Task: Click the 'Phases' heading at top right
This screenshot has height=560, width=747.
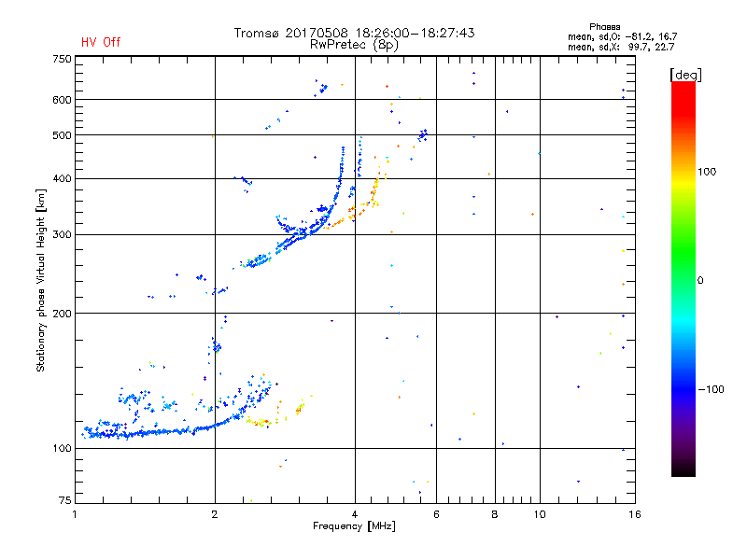Action: click(x=604, y=27)
